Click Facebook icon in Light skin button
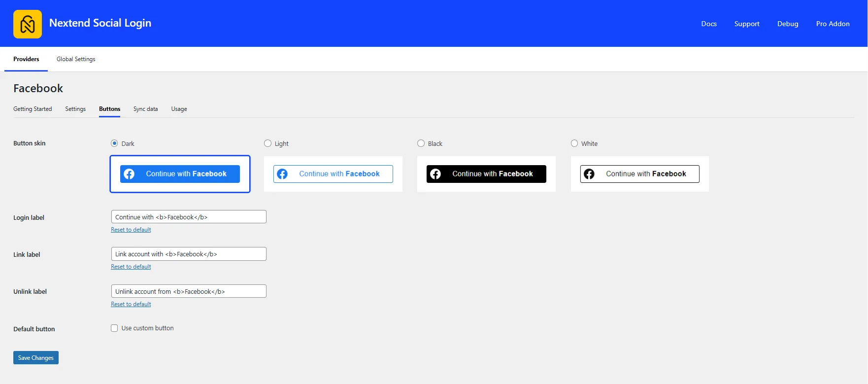 click(x=282, y=174)
